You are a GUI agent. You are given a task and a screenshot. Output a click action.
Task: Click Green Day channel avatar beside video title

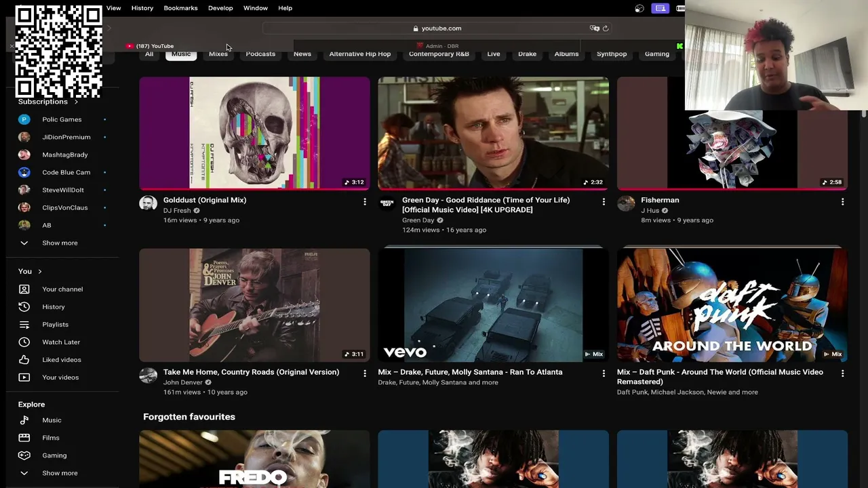(387, 203)
